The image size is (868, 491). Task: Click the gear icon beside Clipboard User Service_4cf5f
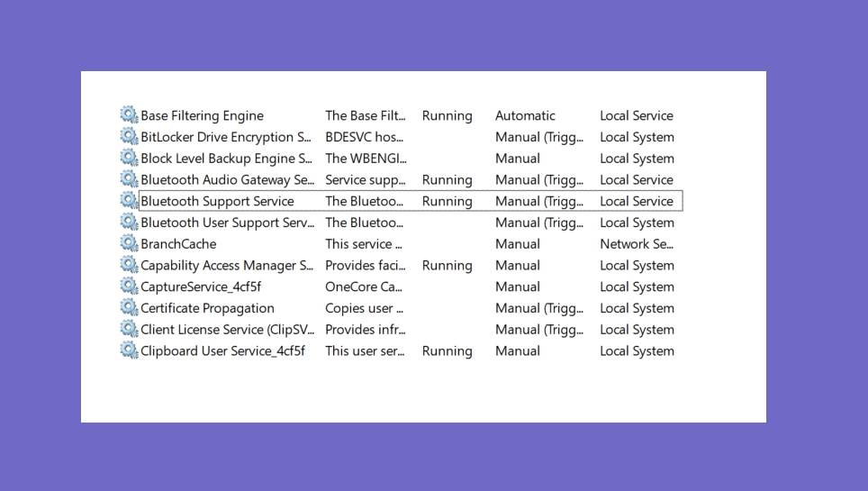coord(129,350)
